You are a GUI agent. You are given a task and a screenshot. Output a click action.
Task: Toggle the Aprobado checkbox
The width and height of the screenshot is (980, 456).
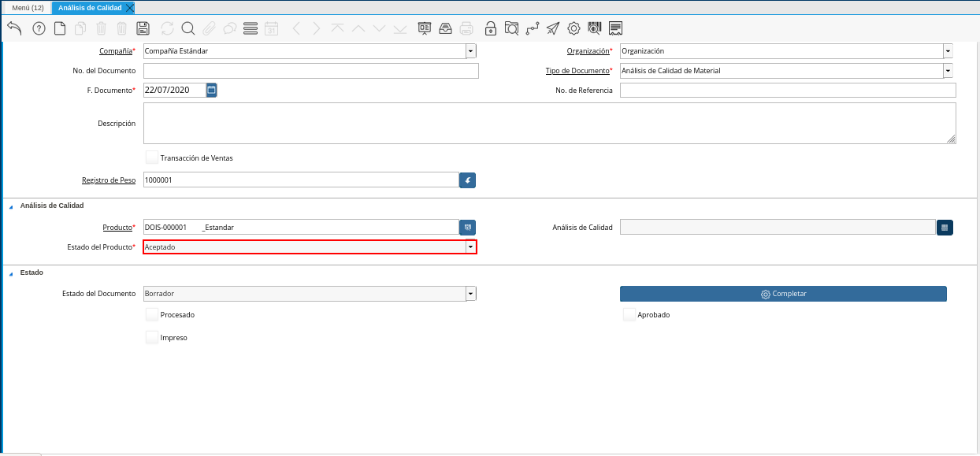click(629, 314)
